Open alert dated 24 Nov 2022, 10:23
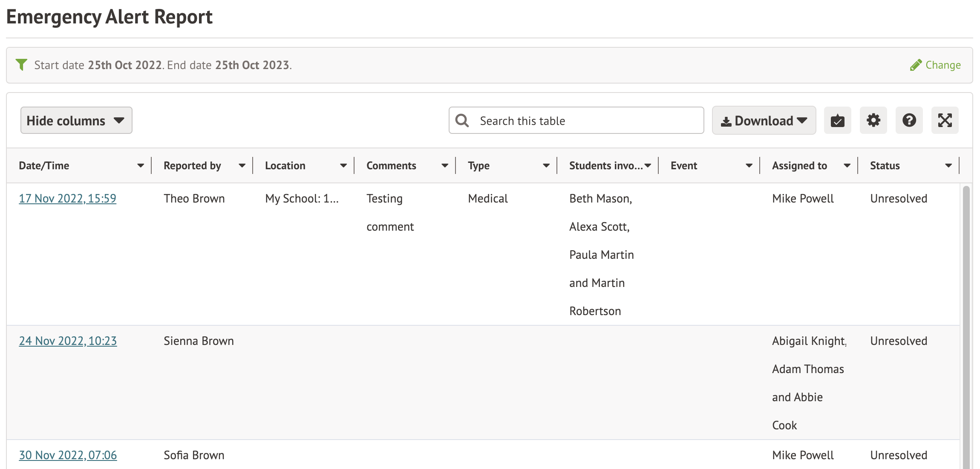 coord(68,341)
